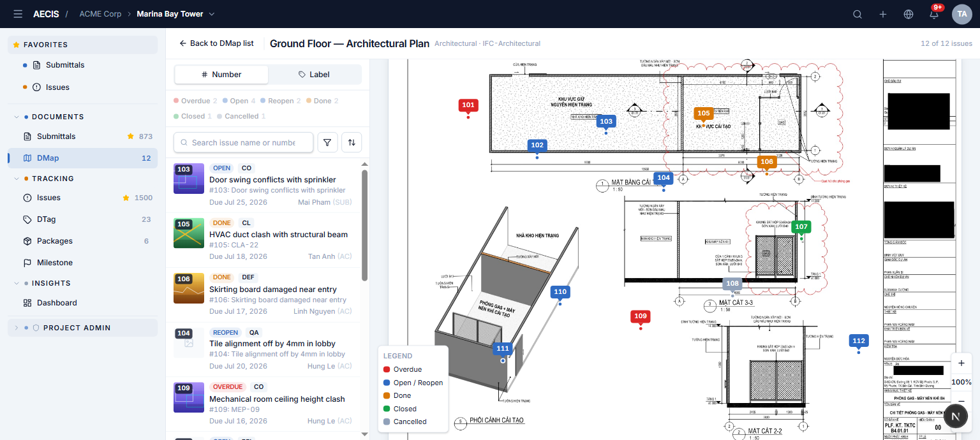This screenshot has height=440, width=980.
Task: Select map pin 105
Action: tap(703, 114)
